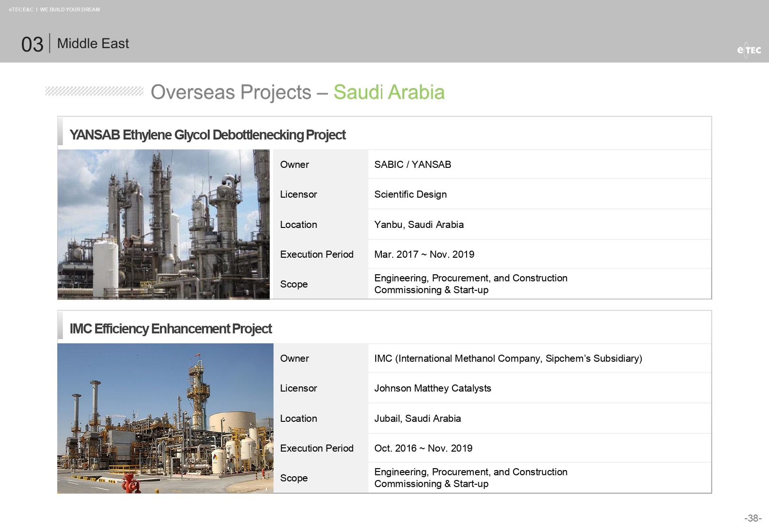The height and width of the screenshot is (532, 769).
Task: Click 'Scope' label in IMC table
Action: [294, 478]
